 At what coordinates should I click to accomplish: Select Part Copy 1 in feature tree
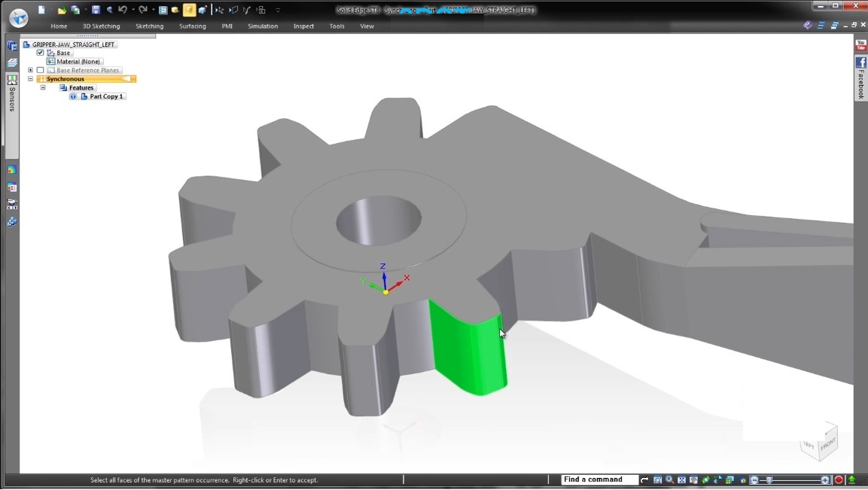point(105,96)
